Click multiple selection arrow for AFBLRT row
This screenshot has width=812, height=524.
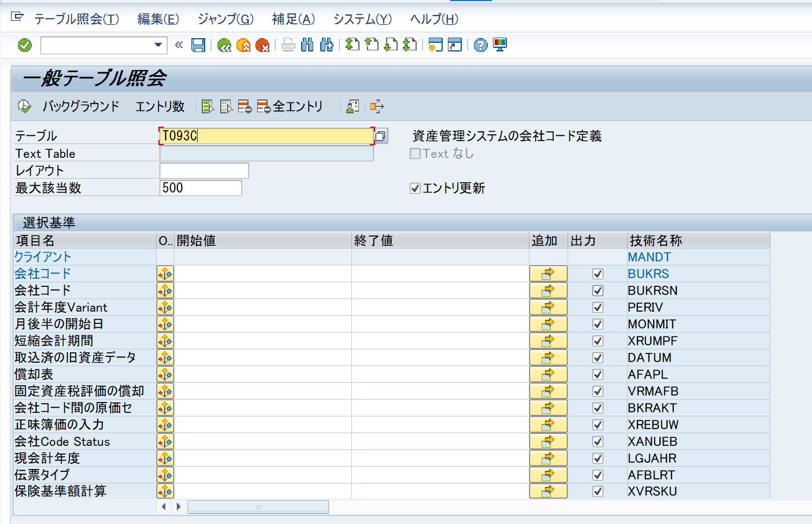548,475
